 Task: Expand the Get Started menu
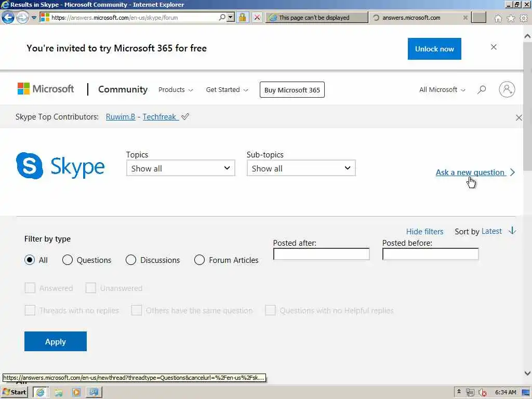point(227,89)
